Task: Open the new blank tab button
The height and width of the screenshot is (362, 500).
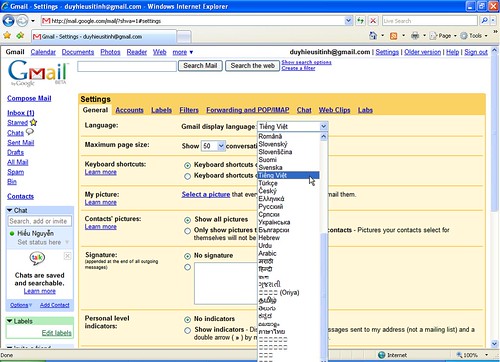Action: pyautogui.click(x=184, y=36)
